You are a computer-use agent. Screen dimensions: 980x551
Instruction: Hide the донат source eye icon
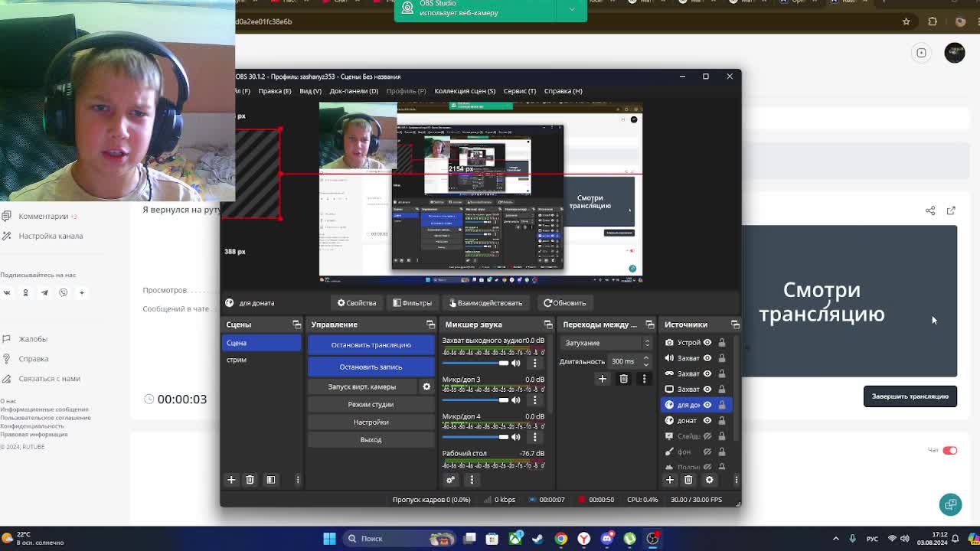(x=707, y=420)
